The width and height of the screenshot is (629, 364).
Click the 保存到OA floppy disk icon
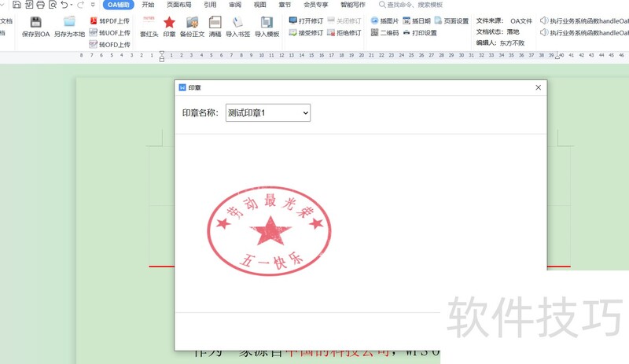pyautogui.click(x=35, y=22)
